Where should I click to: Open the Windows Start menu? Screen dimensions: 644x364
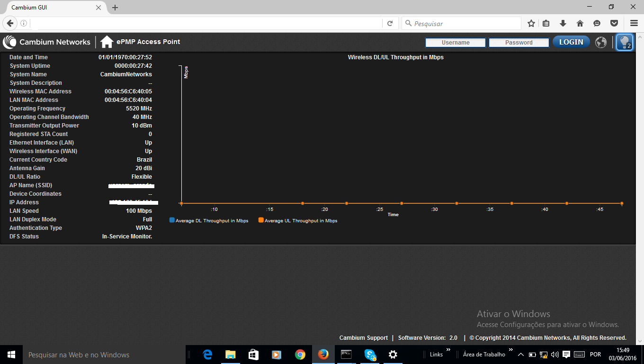pos(11,355)
